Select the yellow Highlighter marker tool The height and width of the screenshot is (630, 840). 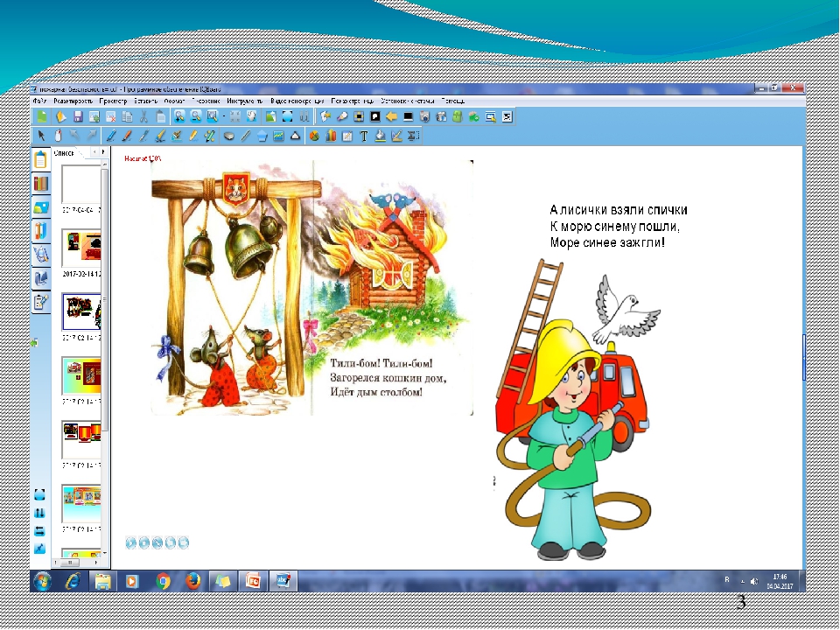pyautogui.click(x=193, y=136)
